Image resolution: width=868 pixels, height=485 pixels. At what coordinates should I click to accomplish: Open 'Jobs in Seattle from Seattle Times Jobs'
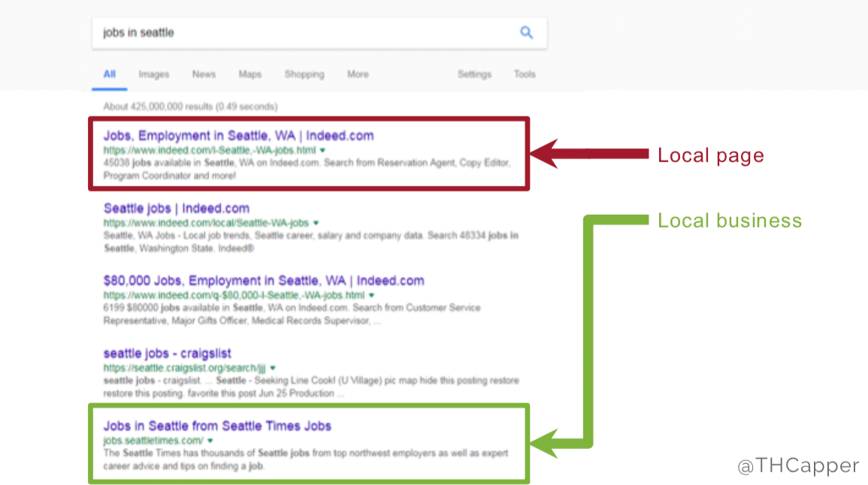[217, 426]
